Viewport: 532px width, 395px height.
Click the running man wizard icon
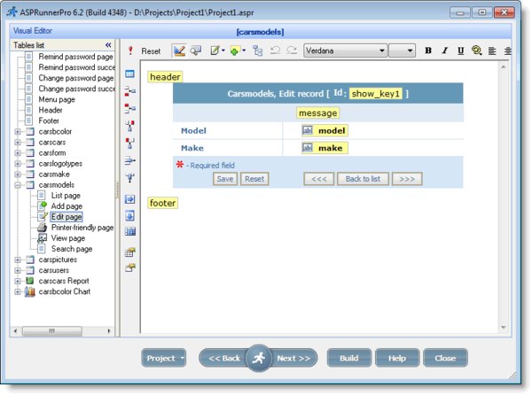tap(260, 358)
